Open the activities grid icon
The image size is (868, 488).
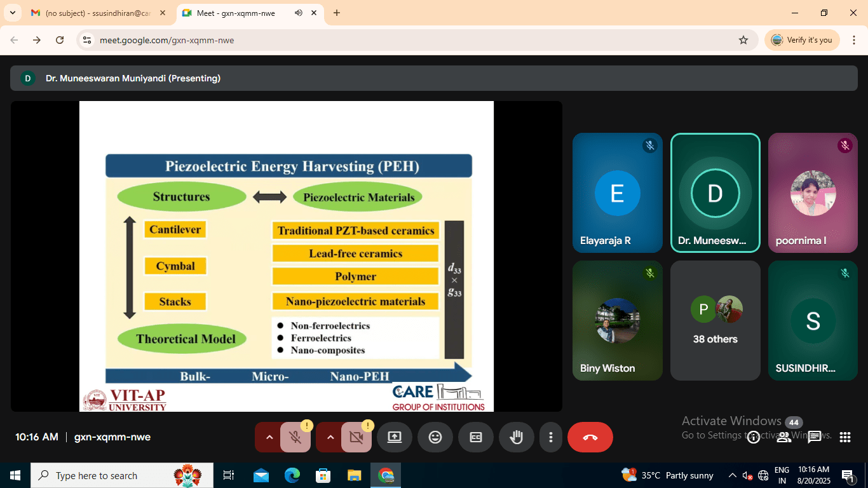(844, 437)
